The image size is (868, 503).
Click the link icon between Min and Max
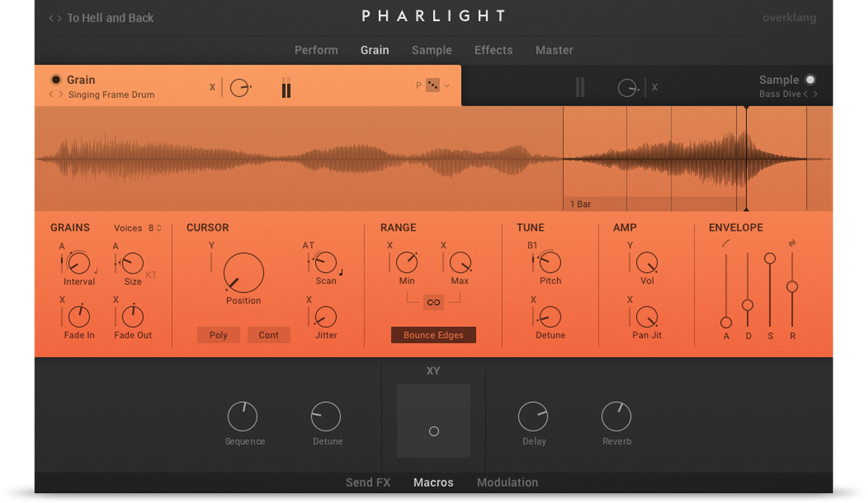(433, 303)
